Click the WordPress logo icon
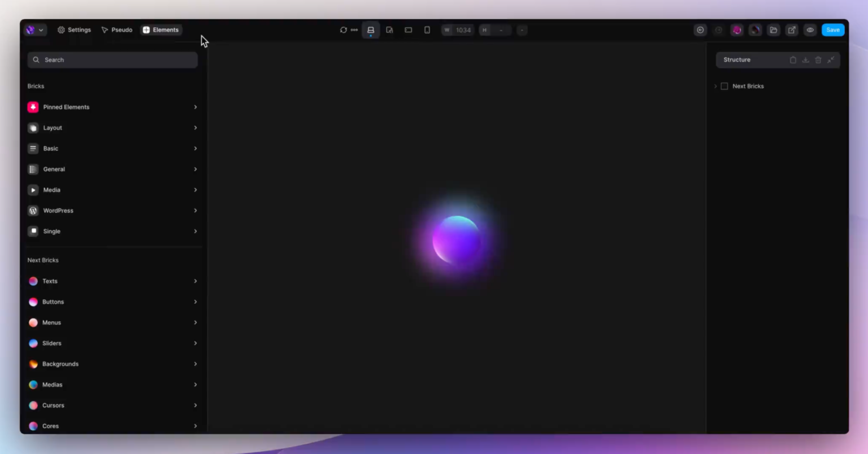 pos(33,211)
